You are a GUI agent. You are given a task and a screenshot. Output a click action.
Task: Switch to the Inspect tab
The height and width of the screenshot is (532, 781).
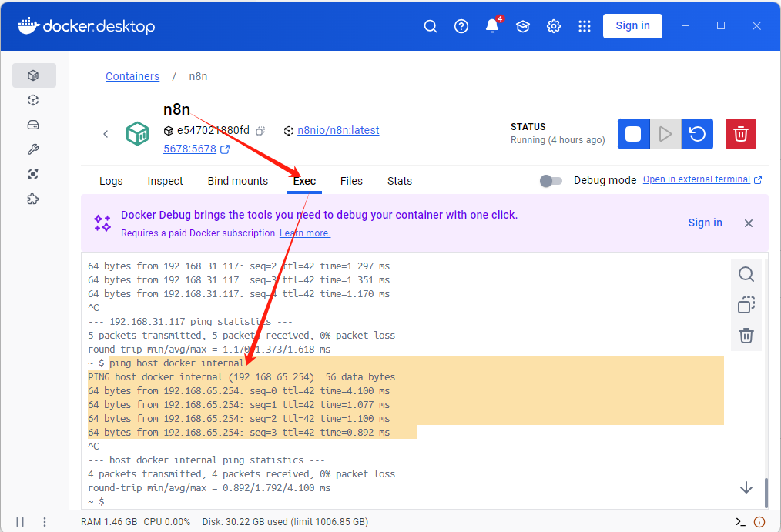click(165, 181)
